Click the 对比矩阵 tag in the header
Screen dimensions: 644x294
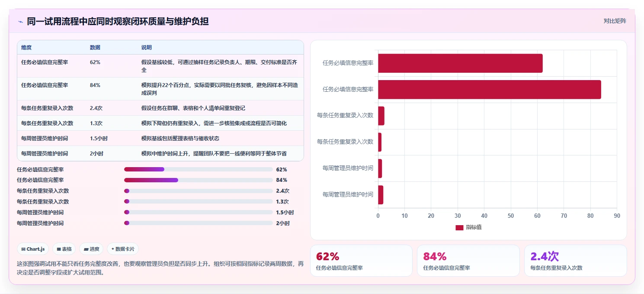coord(615,21)
